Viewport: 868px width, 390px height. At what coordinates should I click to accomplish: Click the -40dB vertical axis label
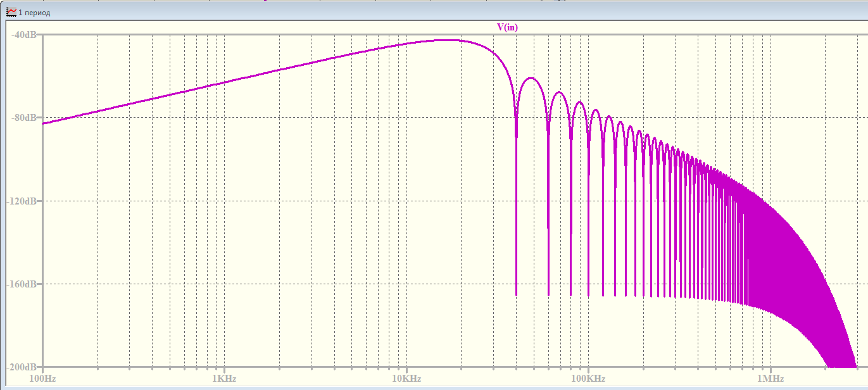coord(24,35)
